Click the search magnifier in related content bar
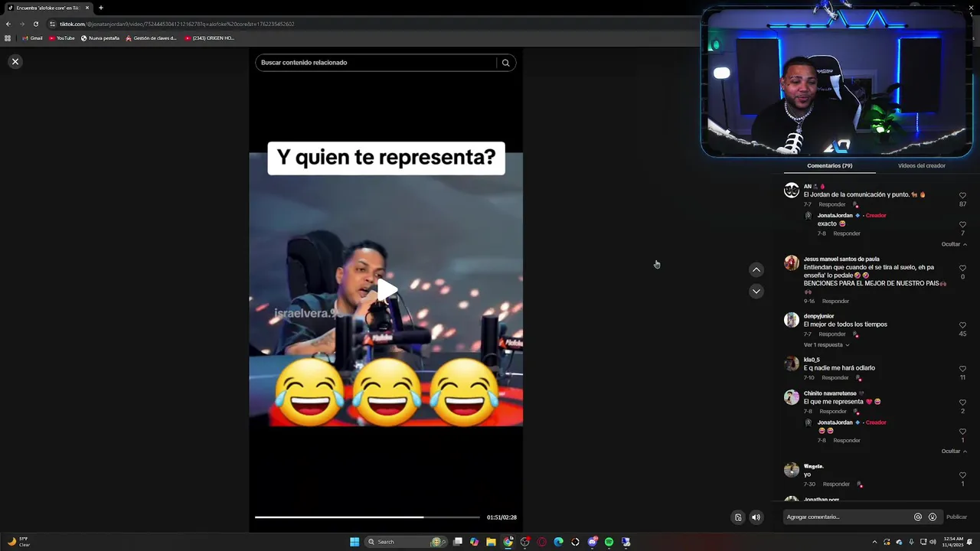 tap(505, 63)
